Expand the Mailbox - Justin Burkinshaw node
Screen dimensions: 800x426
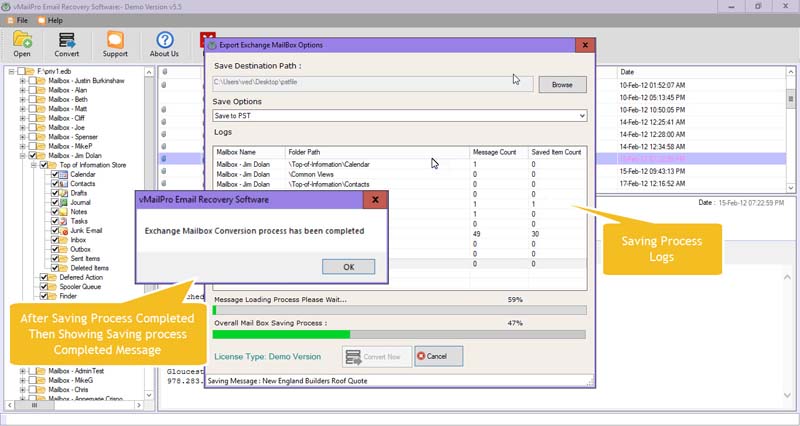[x=22, y=81]
